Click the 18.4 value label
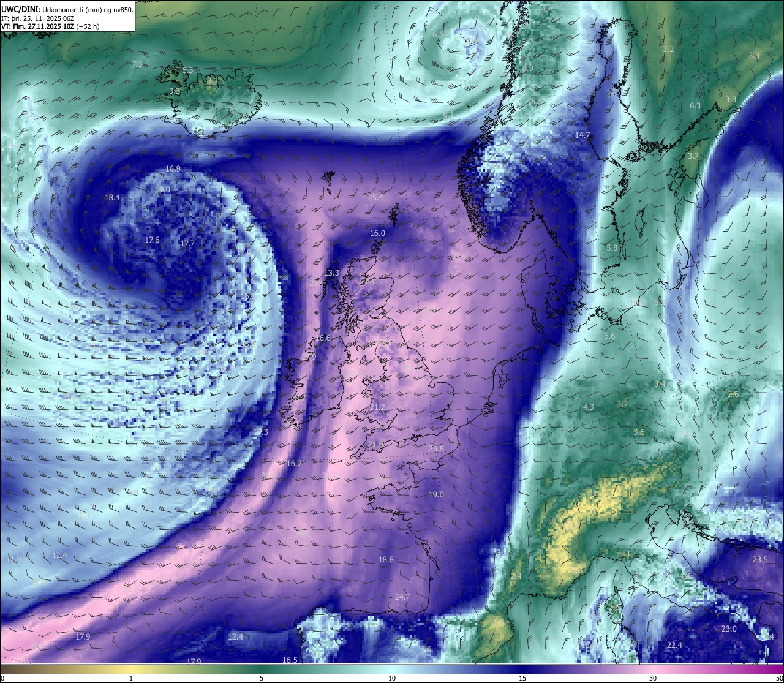The width and height of the screenshot is (784, 683). (x=112, y=197)
